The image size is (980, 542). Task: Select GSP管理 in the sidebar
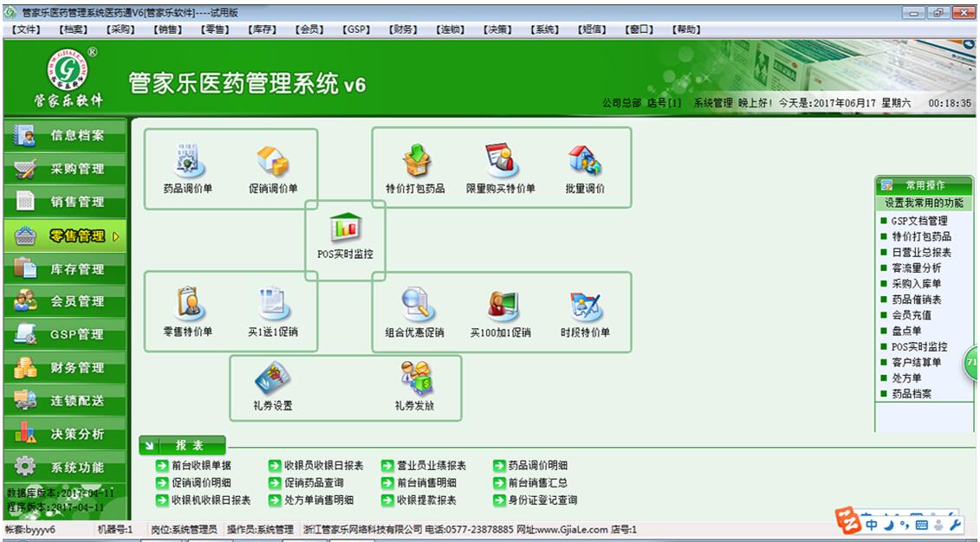click(64, 335)
